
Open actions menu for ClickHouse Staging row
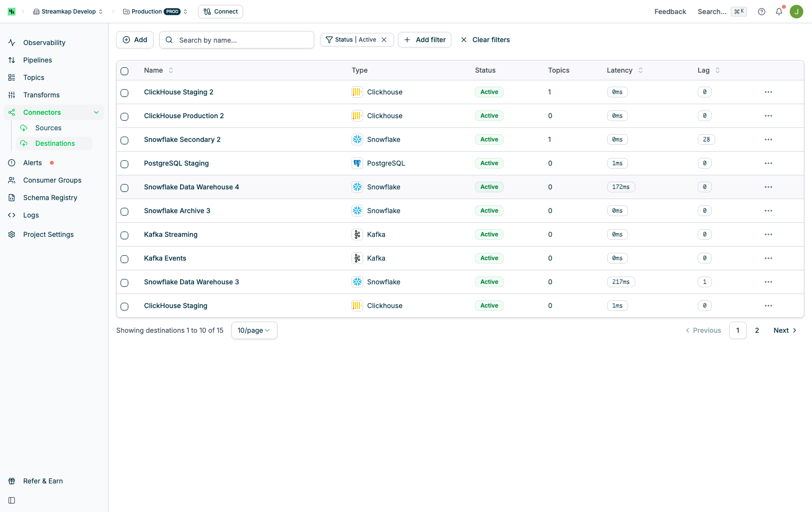click(x=768, y=306)
